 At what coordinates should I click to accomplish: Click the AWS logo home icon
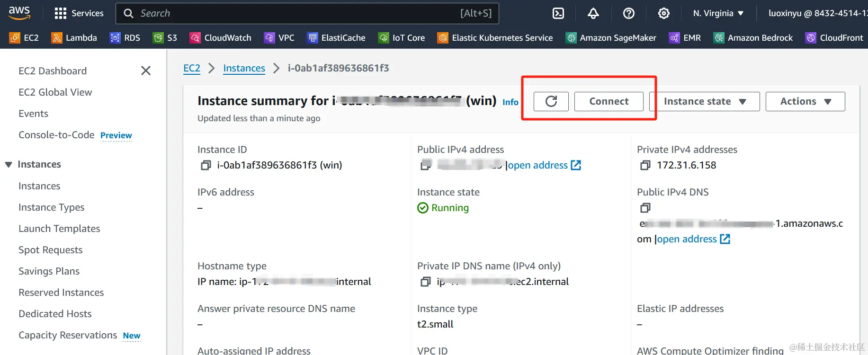(x=19, y=13)
